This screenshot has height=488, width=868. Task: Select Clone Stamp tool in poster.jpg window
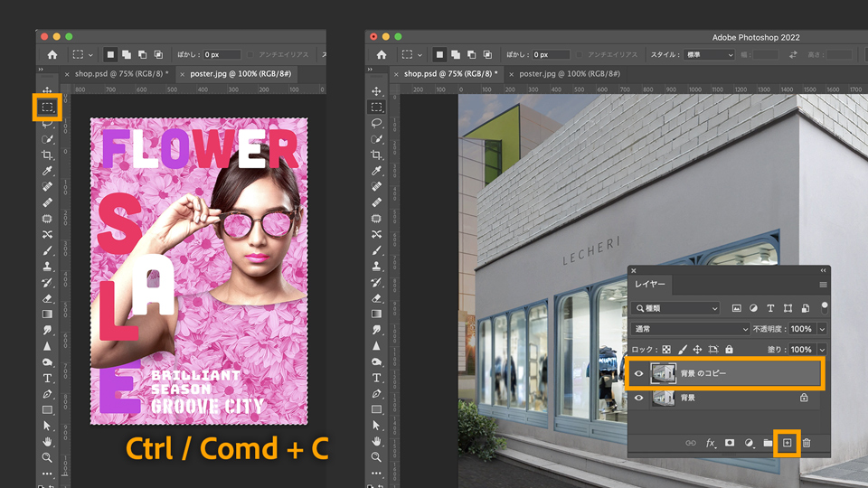pos(47,266)
